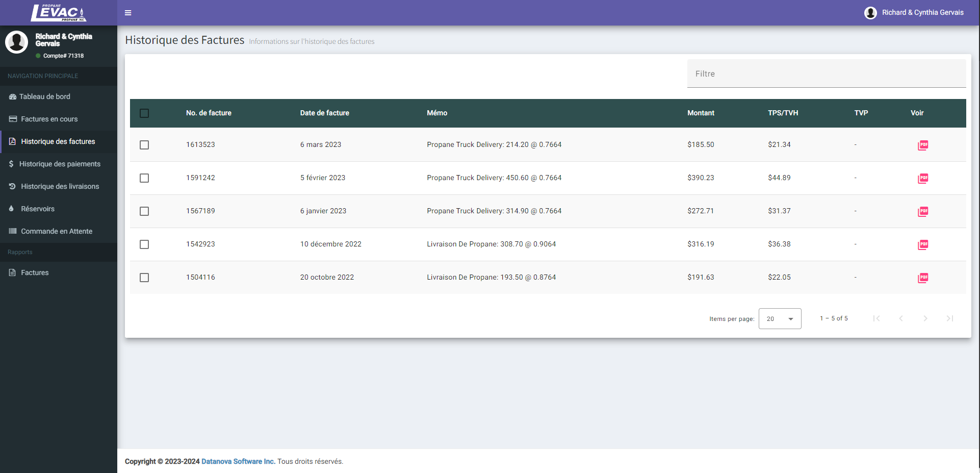Click memo Propane Truck Delivery: 314.90 @ 0.7664

tap(494, 211)
